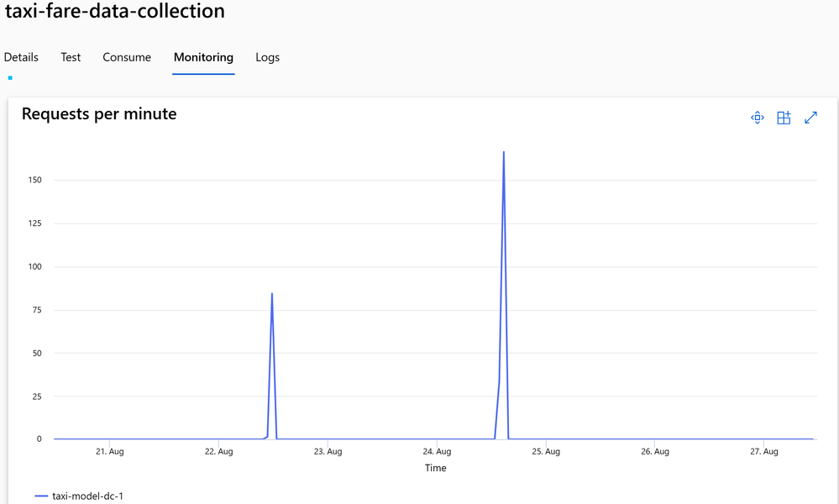Click the blue line swatch beside taxi-model-dc-1

click(41, 496)
